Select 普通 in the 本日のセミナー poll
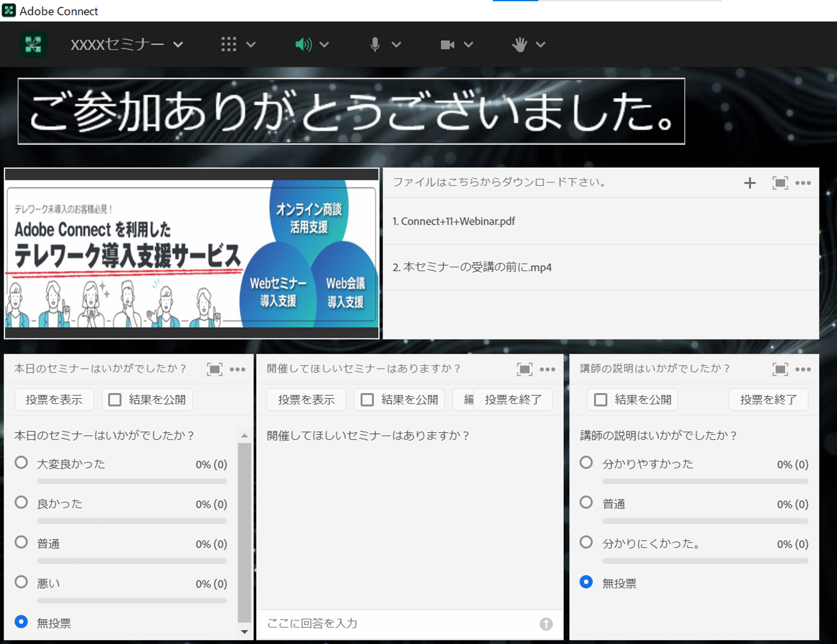Screen dimensions: 837x644 point(21,542)
